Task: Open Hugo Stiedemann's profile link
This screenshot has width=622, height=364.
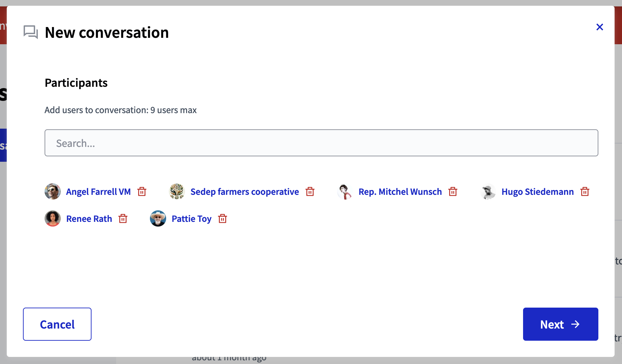Action: coord(537,191)
